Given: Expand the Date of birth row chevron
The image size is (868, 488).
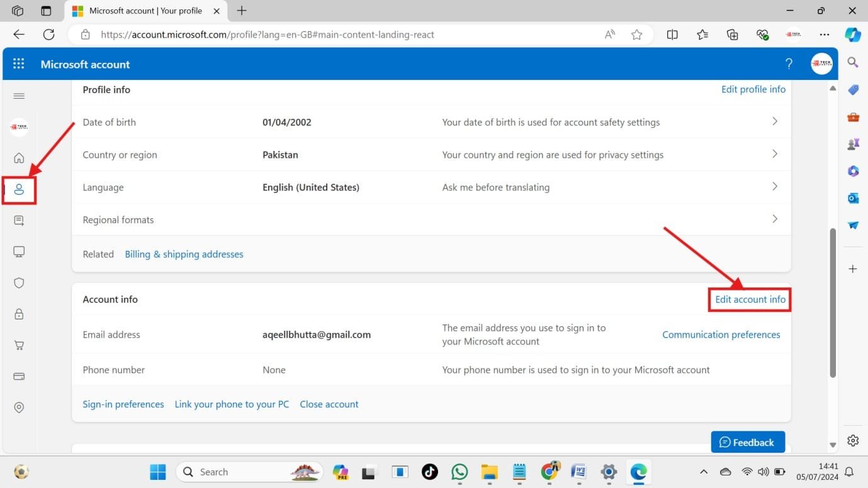Looking at the screenshot, I should pyautogui.click(x=775, y=121).
